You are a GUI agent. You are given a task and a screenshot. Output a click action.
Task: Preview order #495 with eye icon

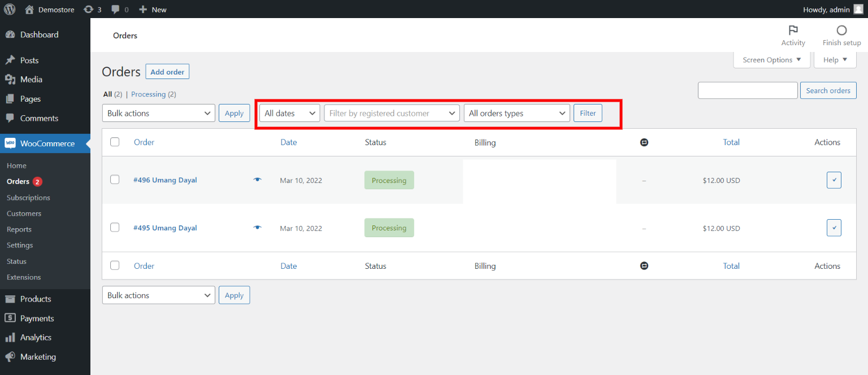point(258,227)
